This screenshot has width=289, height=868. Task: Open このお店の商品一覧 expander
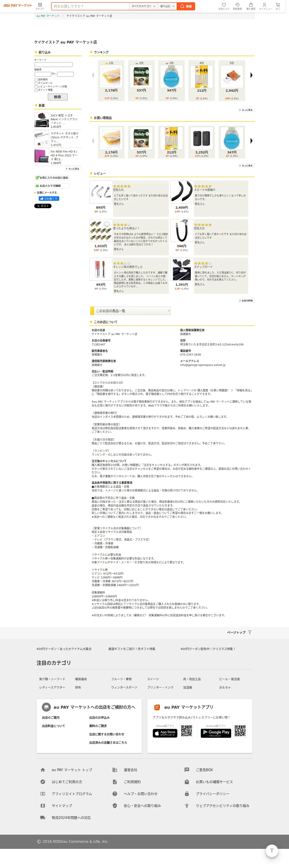(131, 311)
